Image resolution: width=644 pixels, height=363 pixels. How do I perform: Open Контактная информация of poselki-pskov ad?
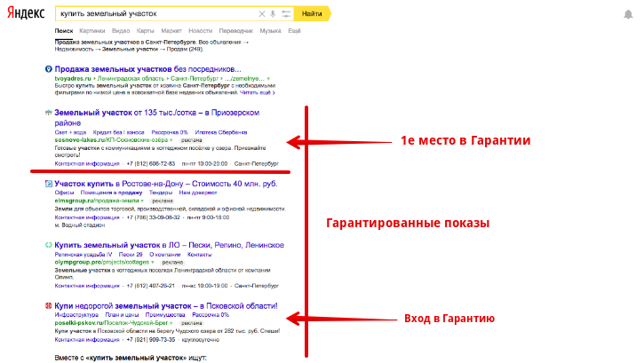click(87, 340)
